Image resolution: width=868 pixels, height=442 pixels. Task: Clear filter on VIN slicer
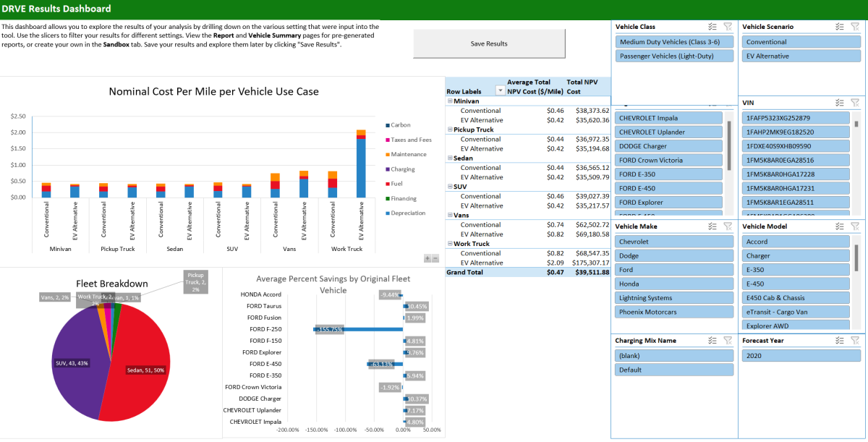point(855,103)
